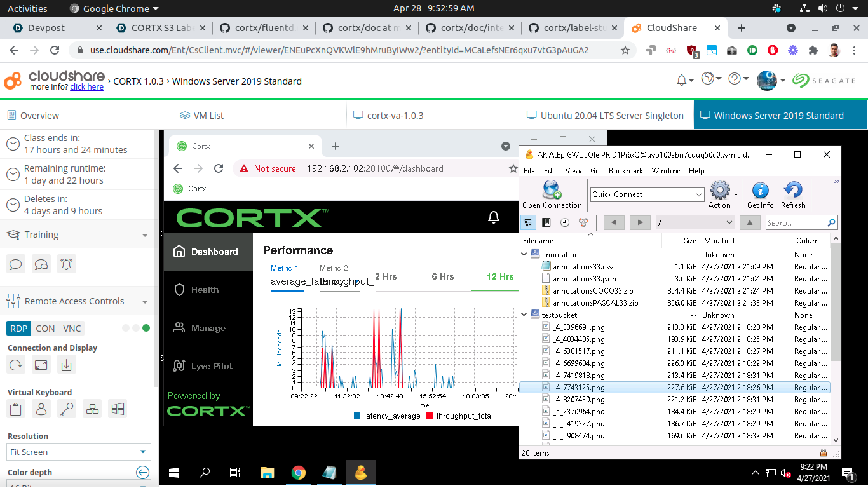
Task: Open Lyve Pilot in CORTX sidebar
Action: pos(208,366)
